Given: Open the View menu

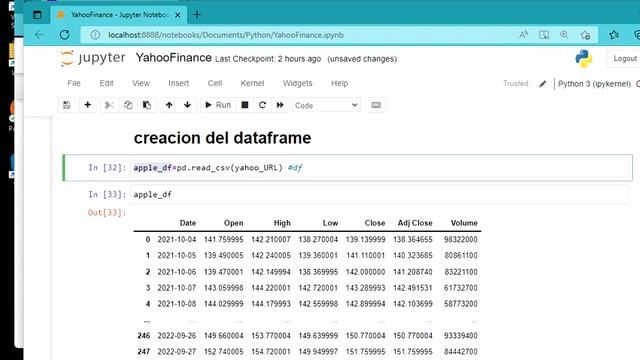Looking at the screenshot, I should click(141, 83).
